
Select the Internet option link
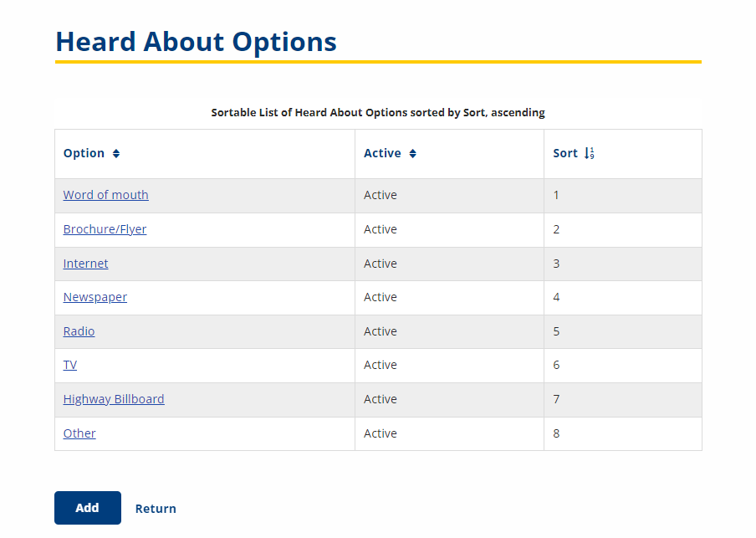tap(85, 264)
